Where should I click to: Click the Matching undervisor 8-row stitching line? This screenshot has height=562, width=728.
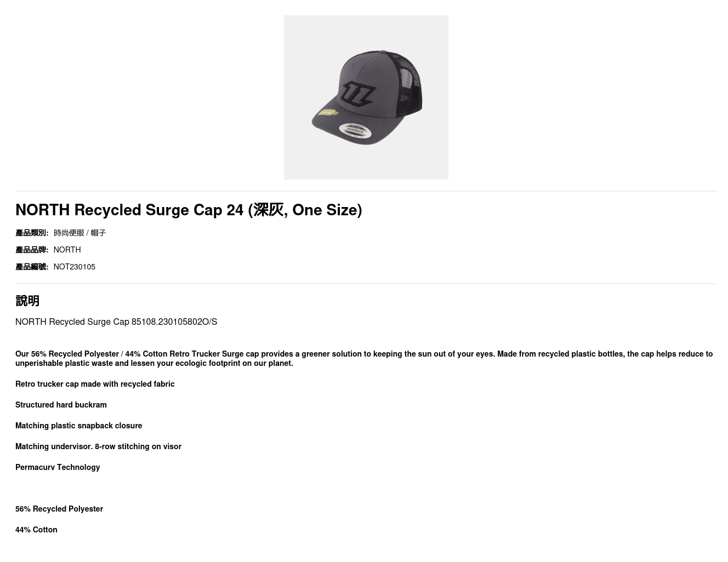point(98,446)
